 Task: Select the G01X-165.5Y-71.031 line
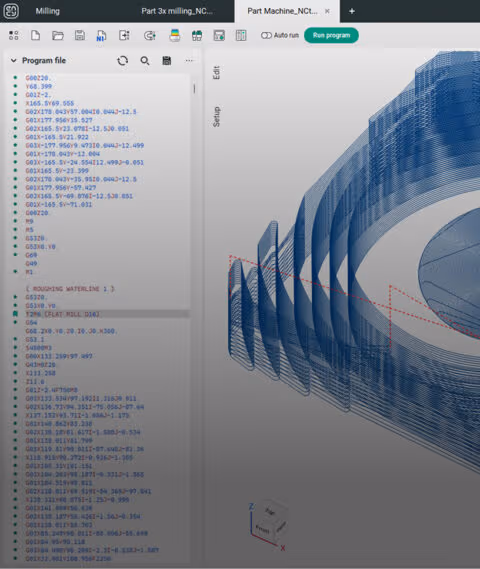coord(59,205)
